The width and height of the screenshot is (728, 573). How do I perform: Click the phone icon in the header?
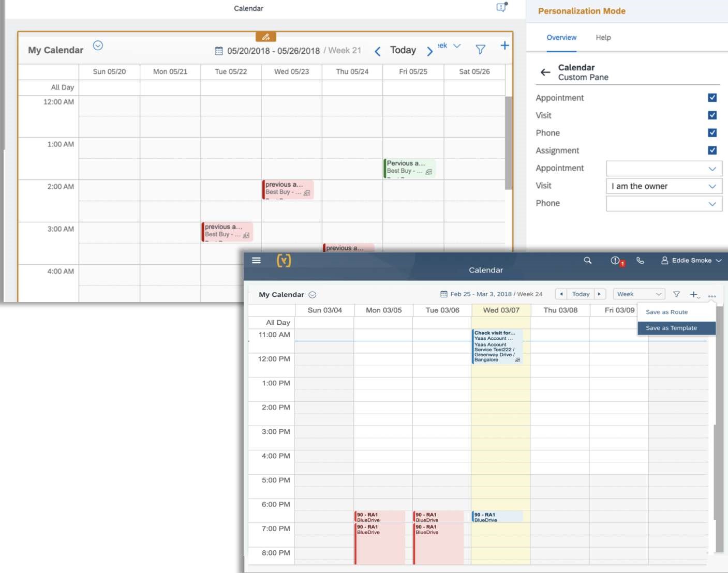[x=641, y=261]
